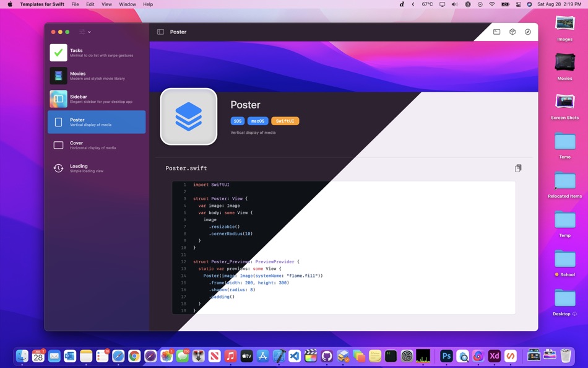Viewport: 588px width, 368px height.
Task: Click 'Vertical display of media' under Poster title
Action: coord(253,133)
